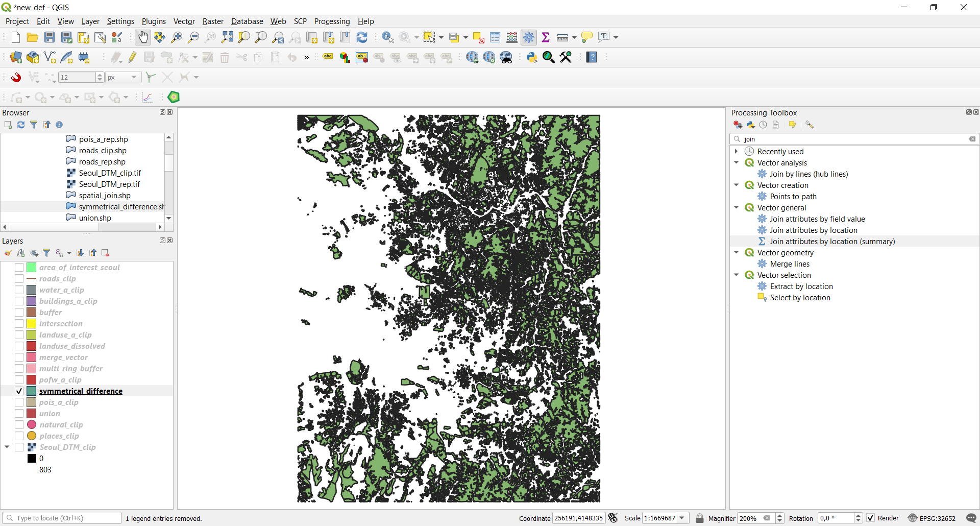980x526 pixels.
Task: Click the EPSG:32652 CRS button
Action: pos(932,518)
